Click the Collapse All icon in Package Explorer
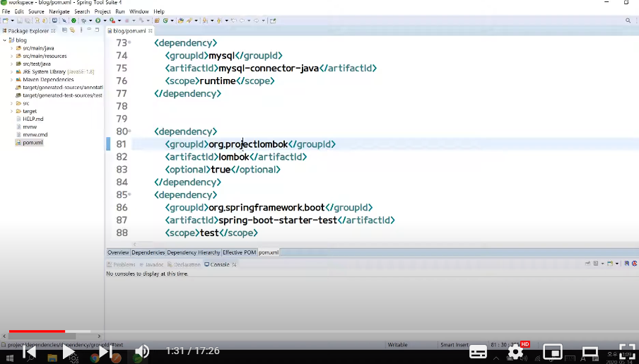Screen dimensions: 639x364 coord(64,30)
